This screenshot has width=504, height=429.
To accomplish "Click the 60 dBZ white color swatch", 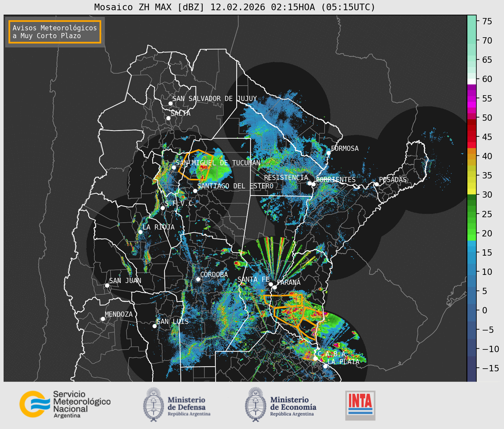I will 472,81.
